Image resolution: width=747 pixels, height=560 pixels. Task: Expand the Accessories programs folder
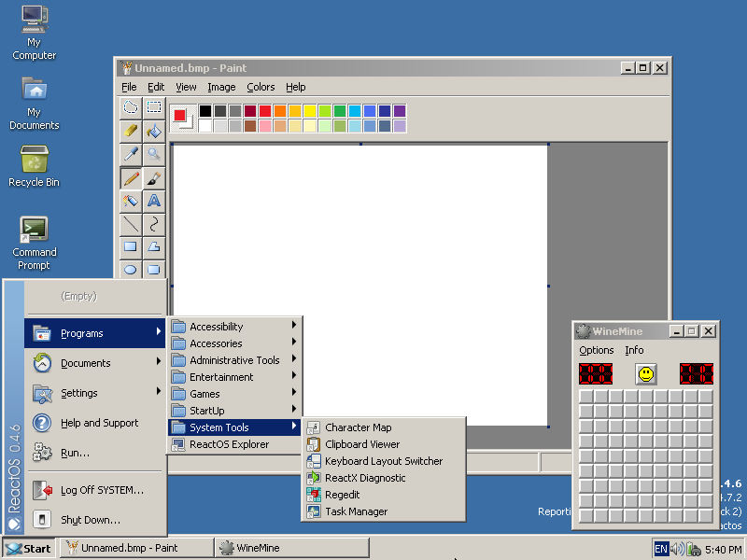click(x=235, y=343)
